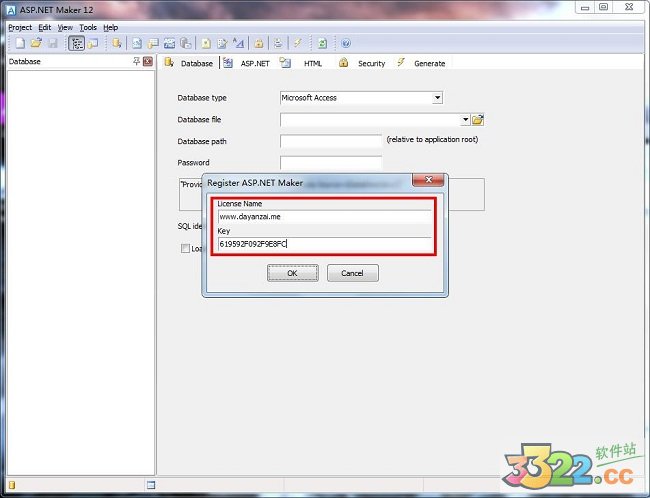Switch to the HTML tab

pyautogui.click(x=302, y=63)
